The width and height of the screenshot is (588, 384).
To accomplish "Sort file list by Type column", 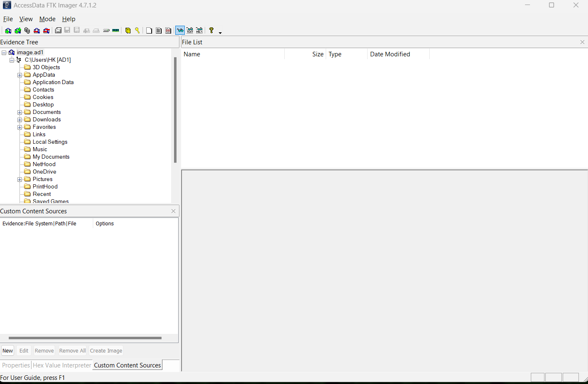I will coord(347,54).
